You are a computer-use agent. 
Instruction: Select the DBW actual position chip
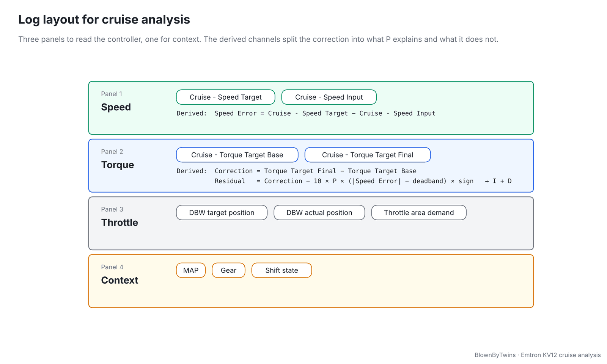pos(319,213)
